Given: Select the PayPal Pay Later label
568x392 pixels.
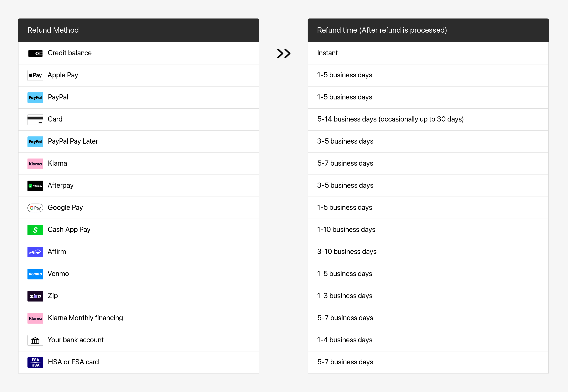Looking at the screenshot, I should pyautogui.click(x=73, y=141).
